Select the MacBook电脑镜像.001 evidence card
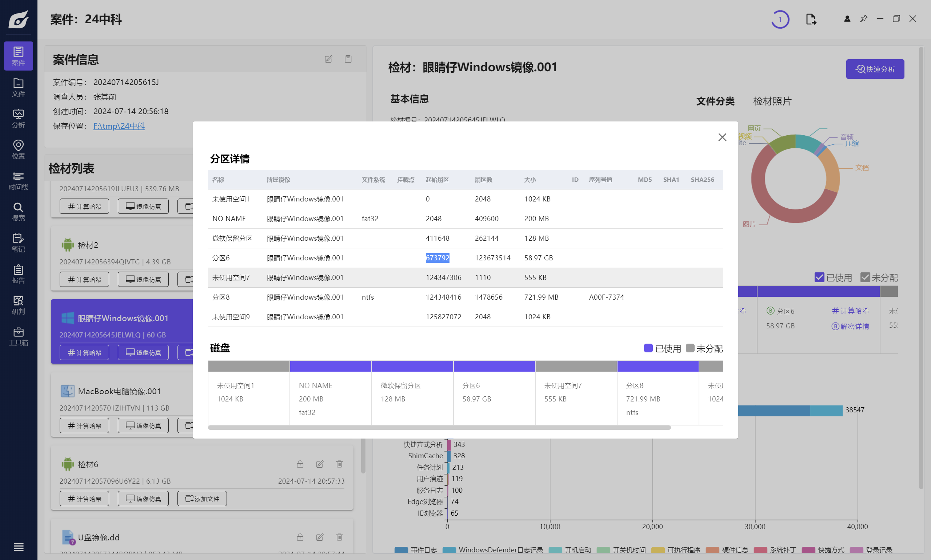Screen dimensions: 931x560 tap(122, 405)
